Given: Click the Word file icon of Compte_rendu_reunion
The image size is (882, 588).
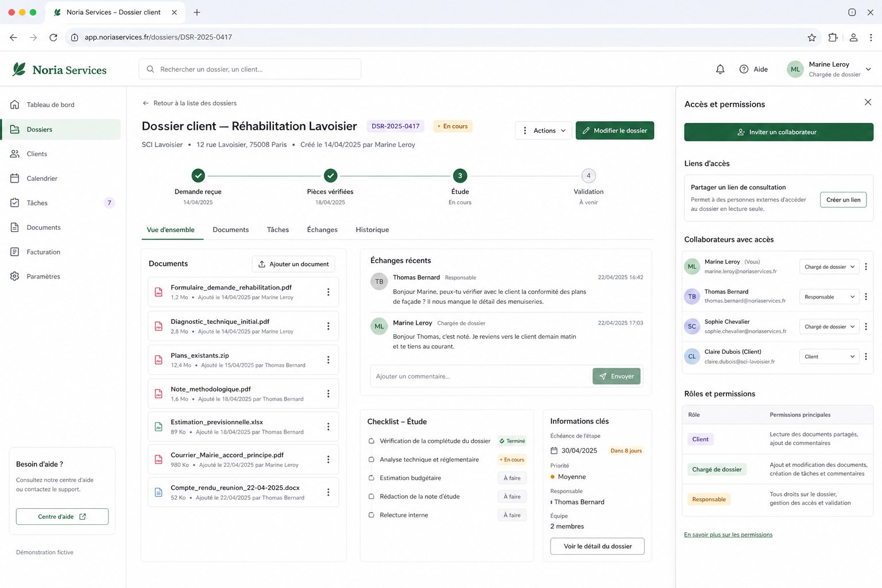Looking at the screenshot, I should point(158,492).
